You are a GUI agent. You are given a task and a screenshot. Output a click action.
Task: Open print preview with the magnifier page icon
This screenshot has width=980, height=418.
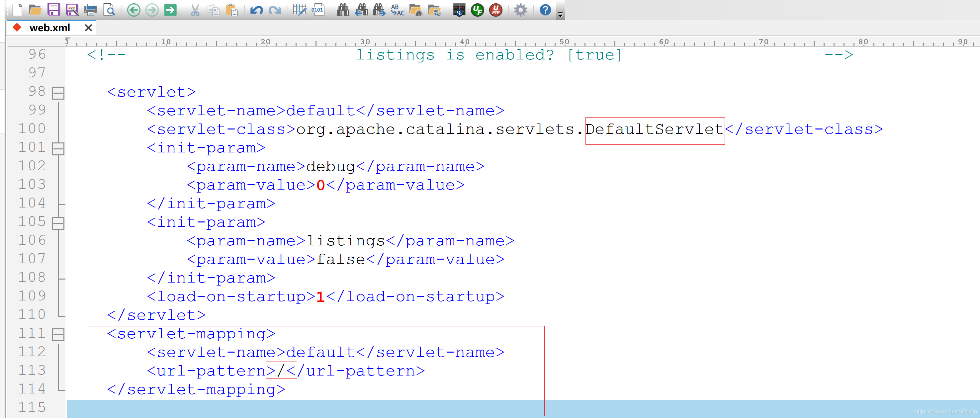(x=110, y=10)
